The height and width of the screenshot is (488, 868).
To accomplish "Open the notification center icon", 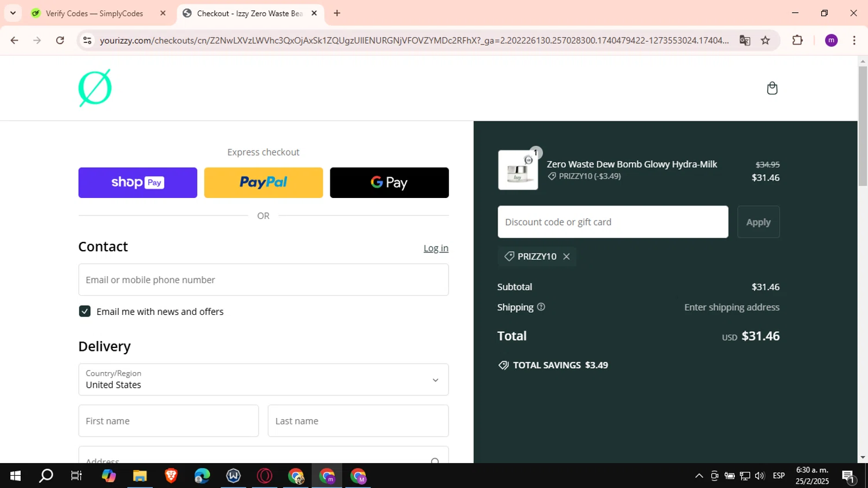I will point(848,476).
